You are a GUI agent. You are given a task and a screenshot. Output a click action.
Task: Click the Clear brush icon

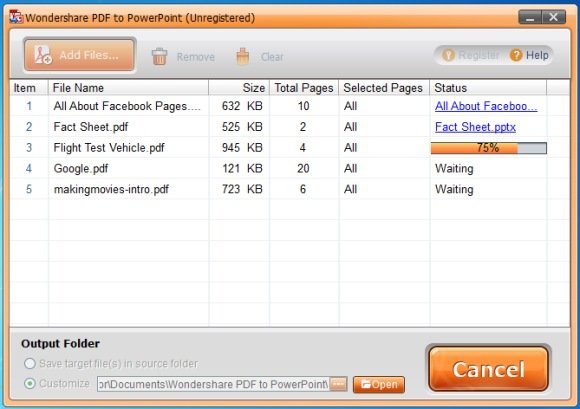(x=242, y=57)
